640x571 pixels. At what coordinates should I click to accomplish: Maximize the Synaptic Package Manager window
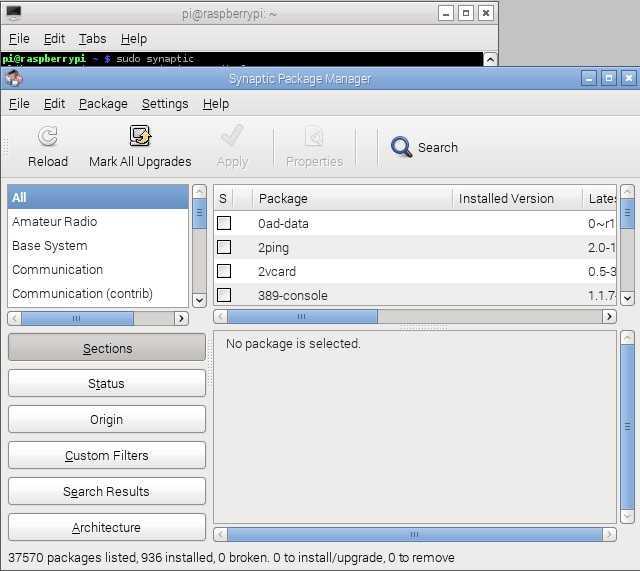(609, 78)
